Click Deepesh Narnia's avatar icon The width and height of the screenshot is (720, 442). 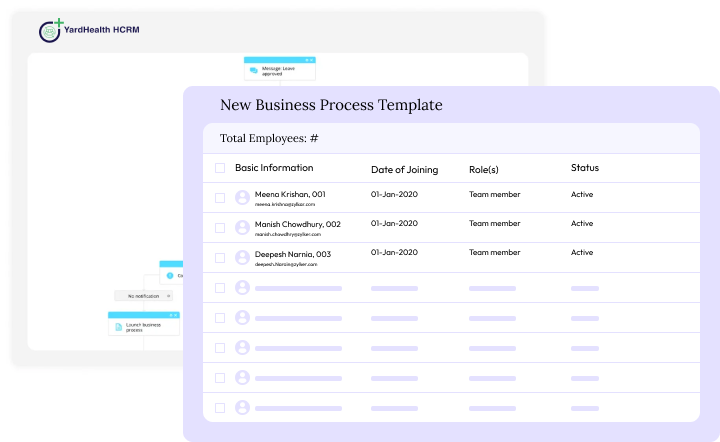coord(242,257)
